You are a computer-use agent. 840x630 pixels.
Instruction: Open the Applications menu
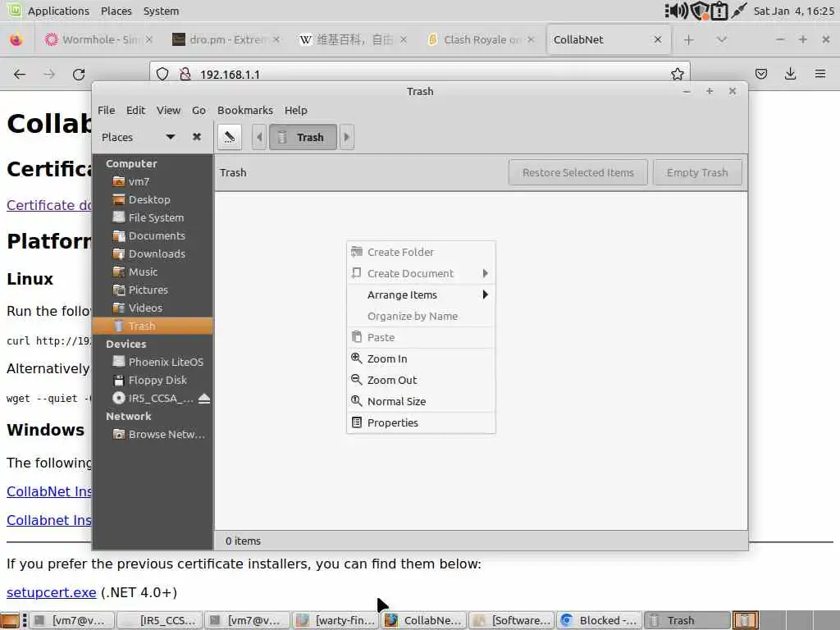(58, 11)
